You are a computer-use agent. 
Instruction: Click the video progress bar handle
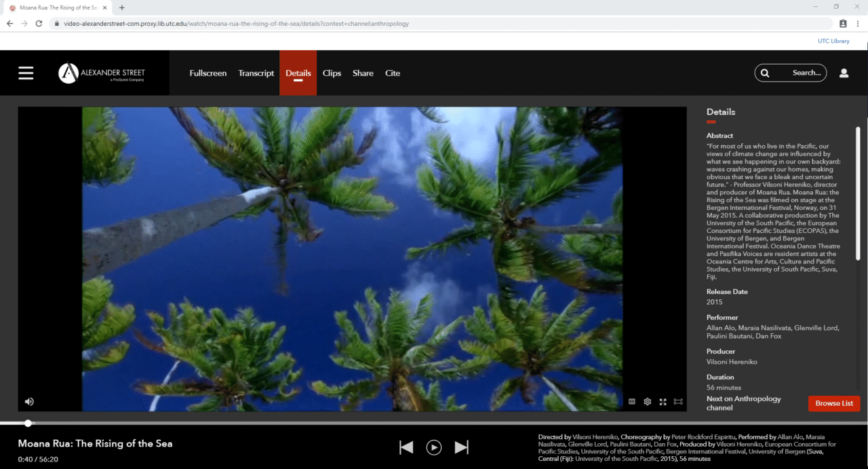point(28,423)
